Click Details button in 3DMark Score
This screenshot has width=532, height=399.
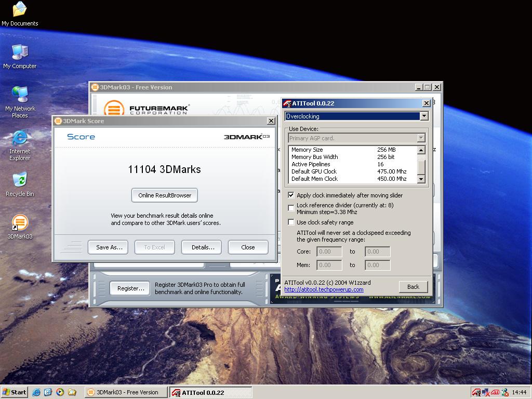pos(203,247)
